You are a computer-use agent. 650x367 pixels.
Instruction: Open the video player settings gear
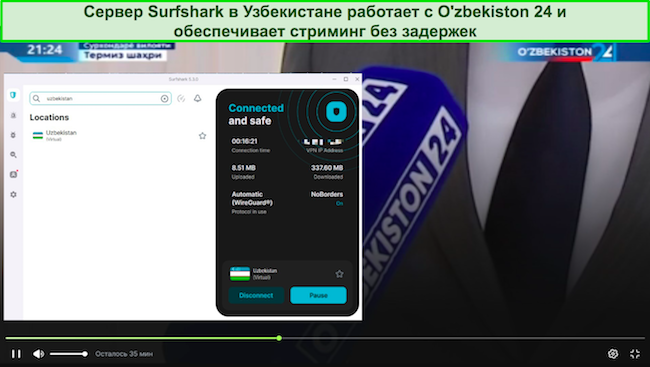613,354
